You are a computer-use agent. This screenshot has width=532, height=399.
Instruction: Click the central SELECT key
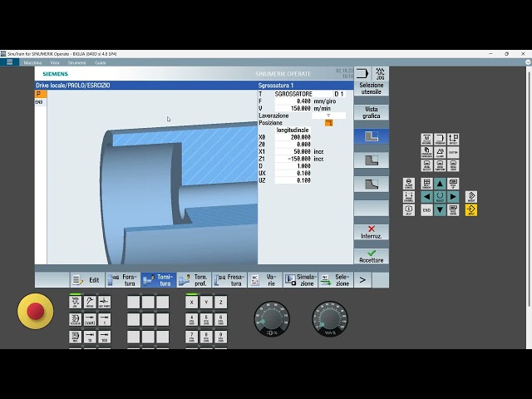[x=440, y=197]
